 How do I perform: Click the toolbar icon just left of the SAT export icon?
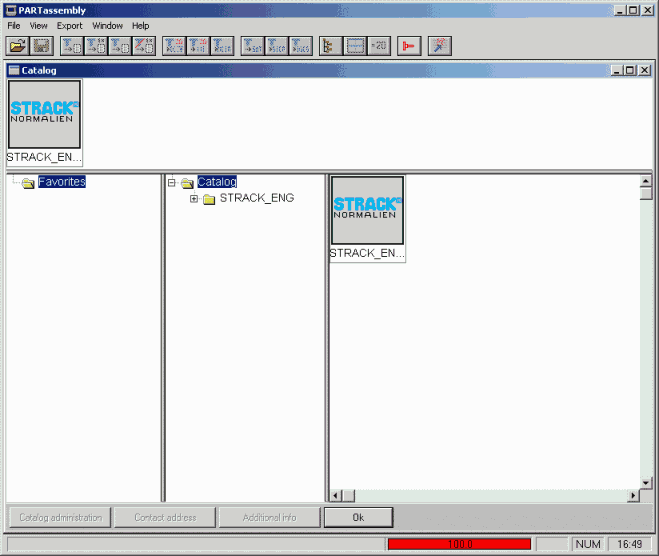tap(222, 46)
